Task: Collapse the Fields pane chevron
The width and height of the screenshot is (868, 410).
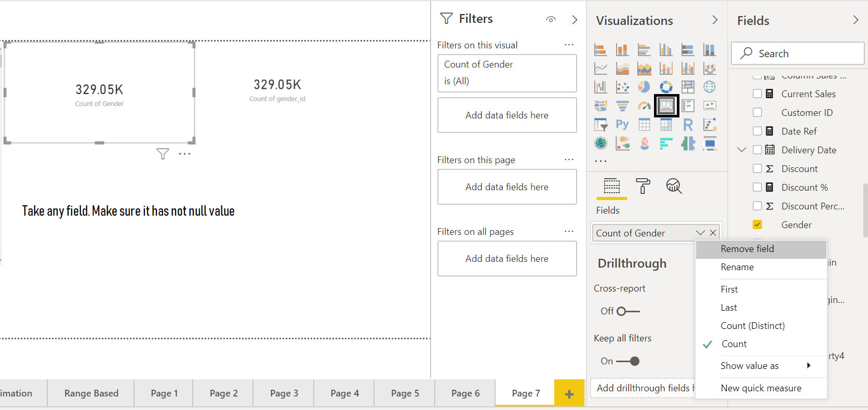Action: tap(856, 20)
